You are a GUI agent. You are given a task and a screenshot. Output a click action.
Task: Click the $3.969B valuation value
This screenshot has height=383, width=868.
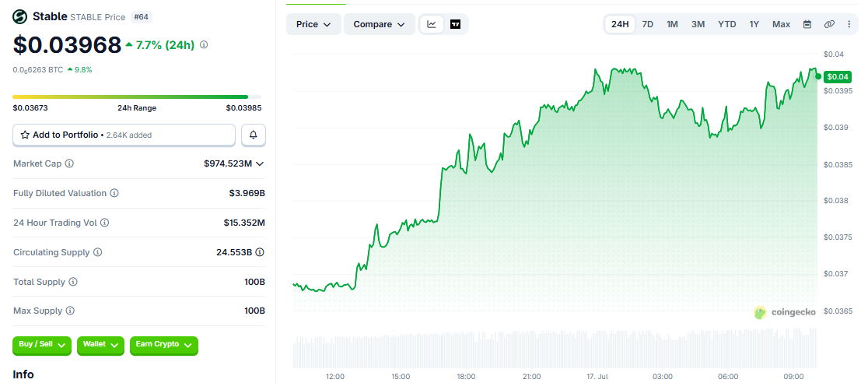[247, 193]
